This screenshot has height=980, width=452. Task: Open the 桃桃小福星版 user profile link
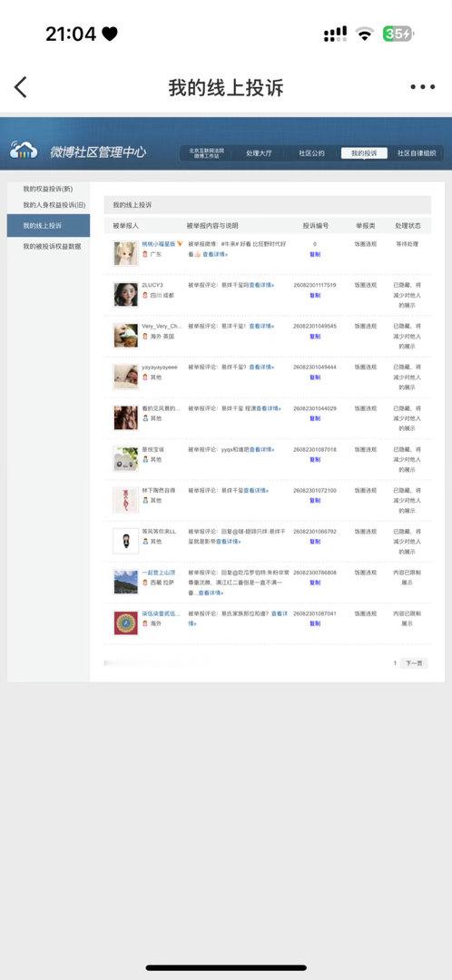pyautogui.click(x=159, y=244)
